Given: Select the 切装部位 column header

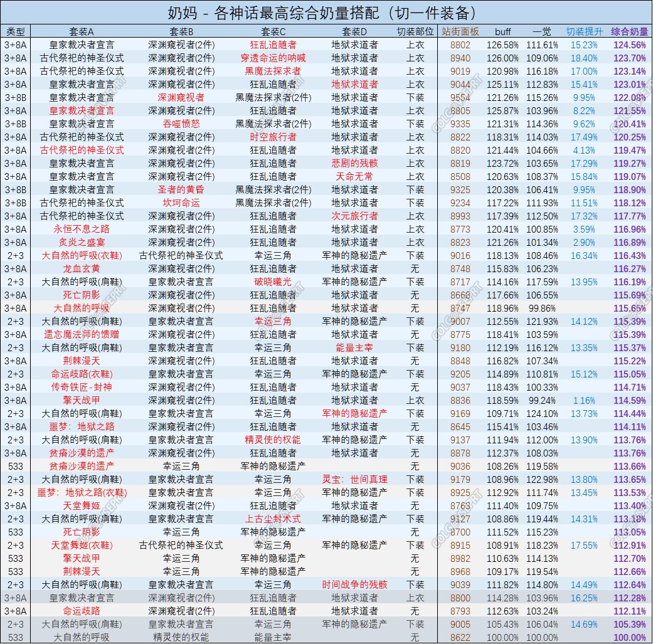Looking at the screenshot, I should (x=415, y=31).
